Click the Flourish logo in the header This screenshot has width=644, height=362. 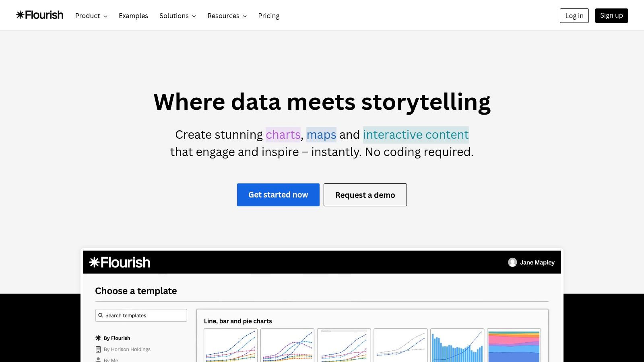(40, 15)
